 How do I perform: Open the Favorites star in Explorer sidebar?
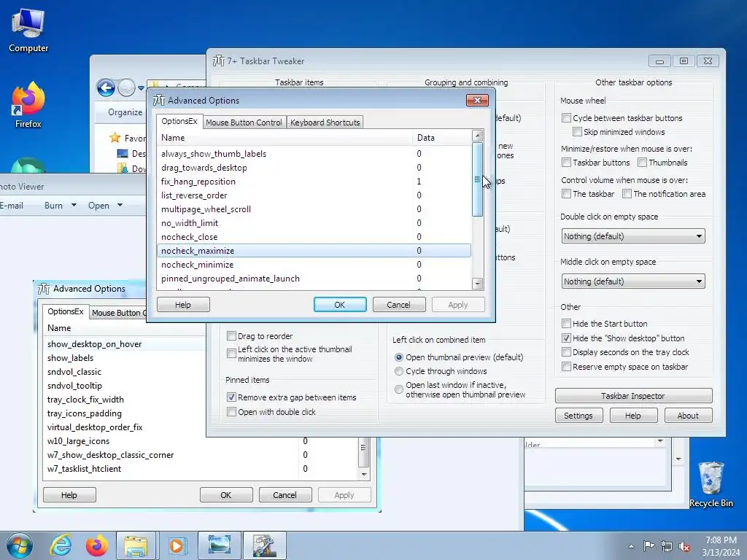tap(115, 138)
